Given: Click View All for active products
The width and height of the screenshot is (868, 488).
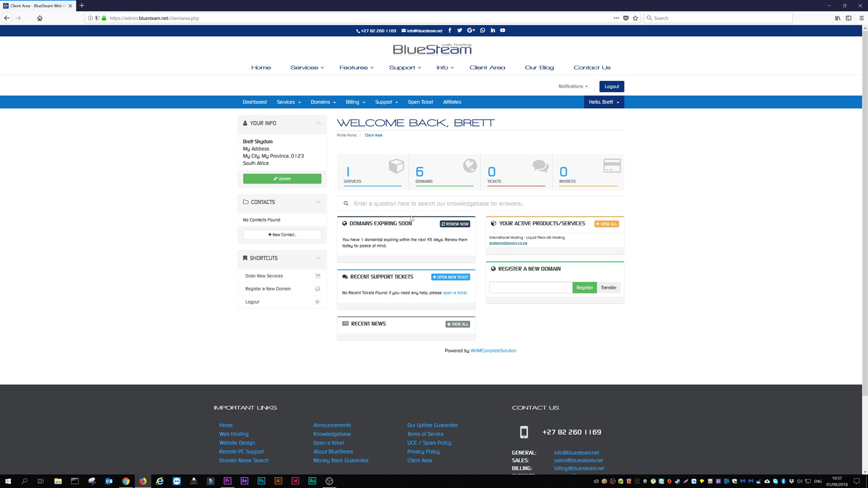Looking at the screenshot, I should pyautogui.click(x=606, y=224).
